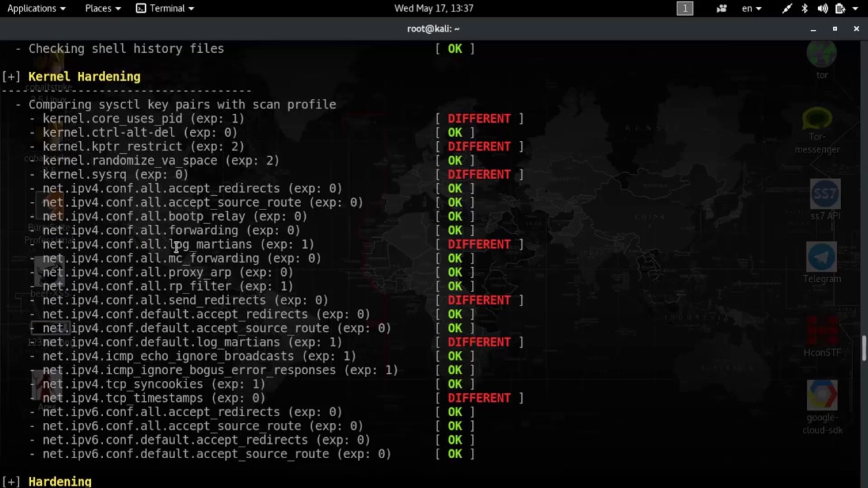Click the "net.ipv4.conf.default.log_martians" line
This screenshot has height=488, width=868.
point(193,342)
